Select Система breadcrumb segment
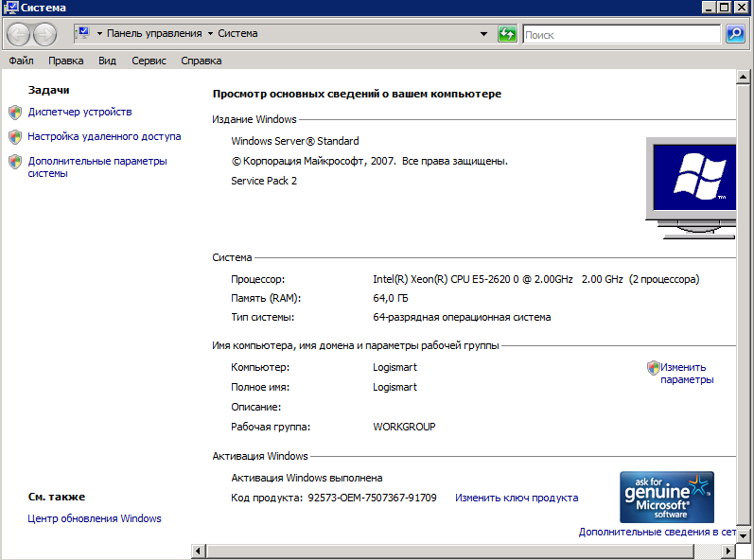This screenshot has height=560, width=754. [x=237, y=33]
